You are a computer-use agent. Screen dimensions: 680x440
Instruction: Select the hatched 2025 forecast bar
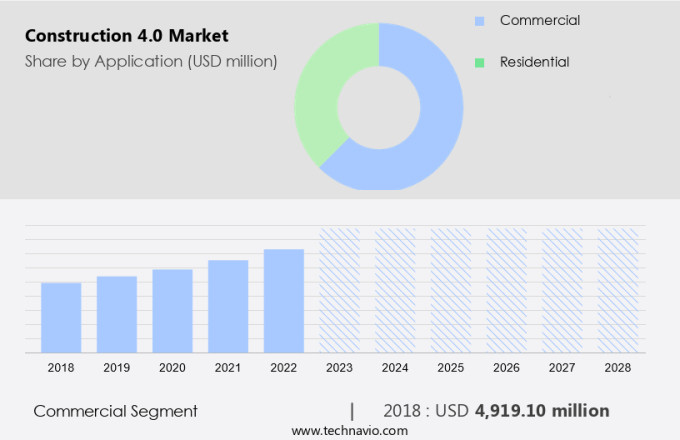click(x=450, y=290)
